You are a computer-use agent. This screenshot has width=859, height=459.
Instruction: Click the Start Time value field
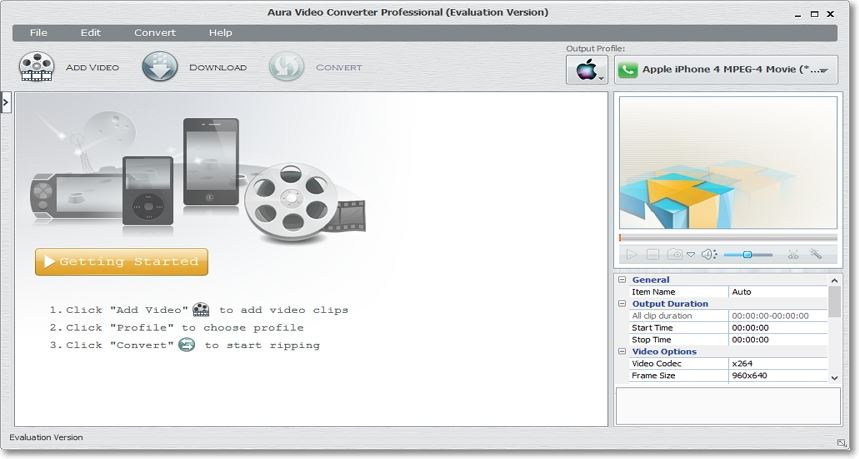click(x=777, y=328)
